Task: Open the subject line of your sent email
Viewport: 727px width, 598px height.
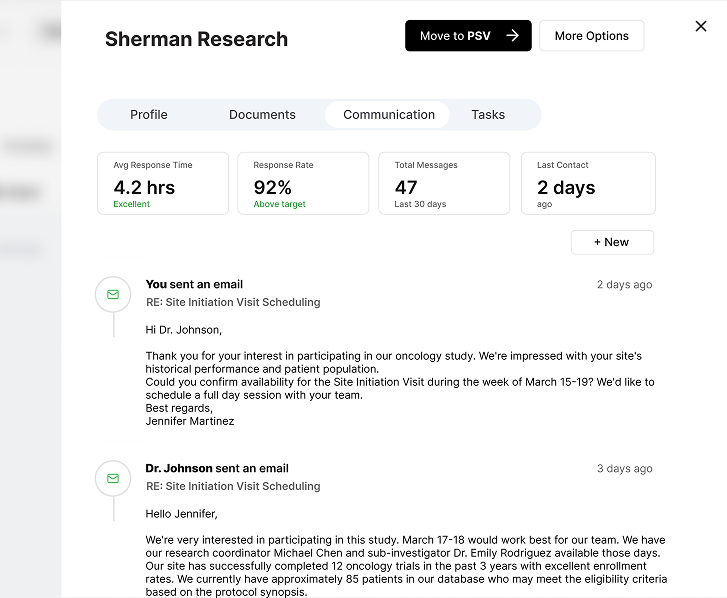Action: click(x=233, y=302)
